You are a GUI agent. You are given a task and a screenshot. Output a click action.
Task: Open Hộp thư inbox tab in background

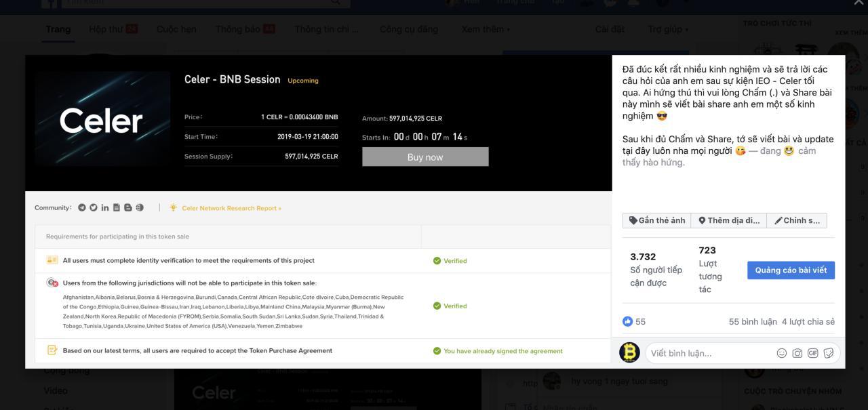coord(113,29)
